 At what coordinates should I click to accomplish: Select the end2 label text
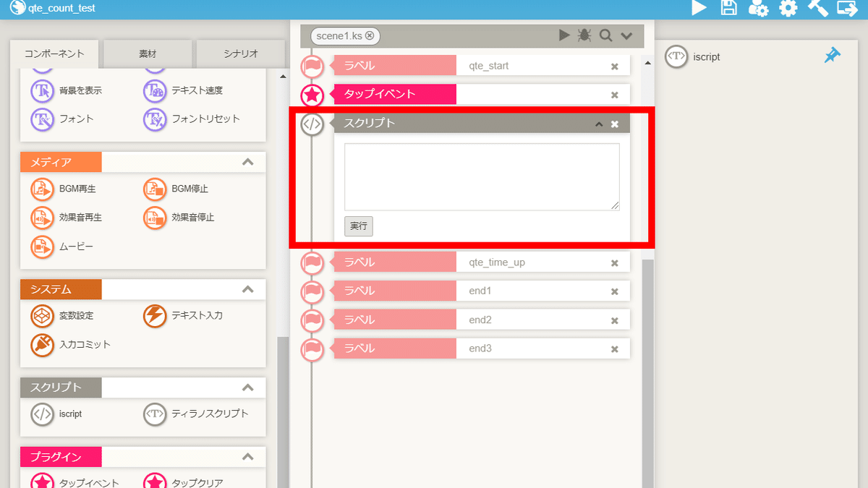click(480, 320)
